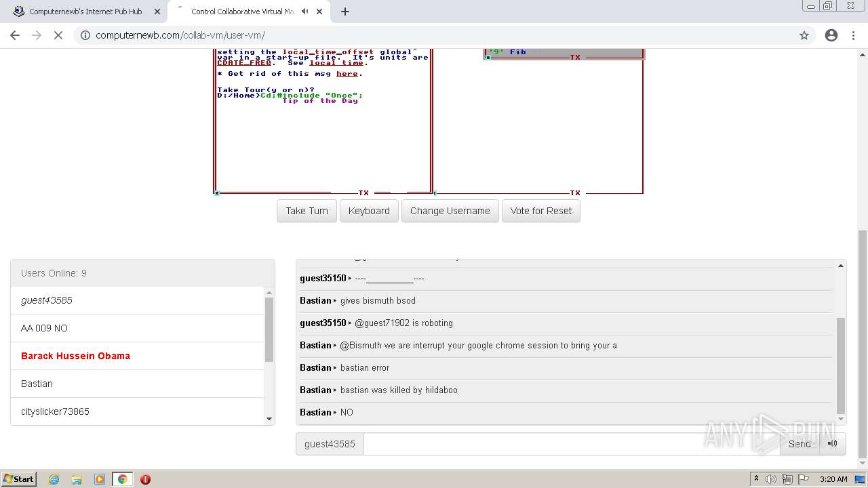Screen dimensions: 868x488
Task: Stop loading the page
Action: click(x=58, y=35)
